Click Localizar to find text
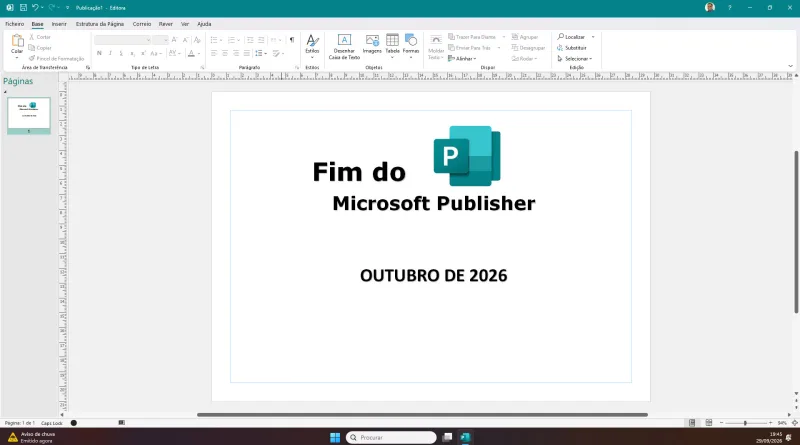Image resolution: width=800 pixels, height=445 pixels. click(x=571, y=37)
